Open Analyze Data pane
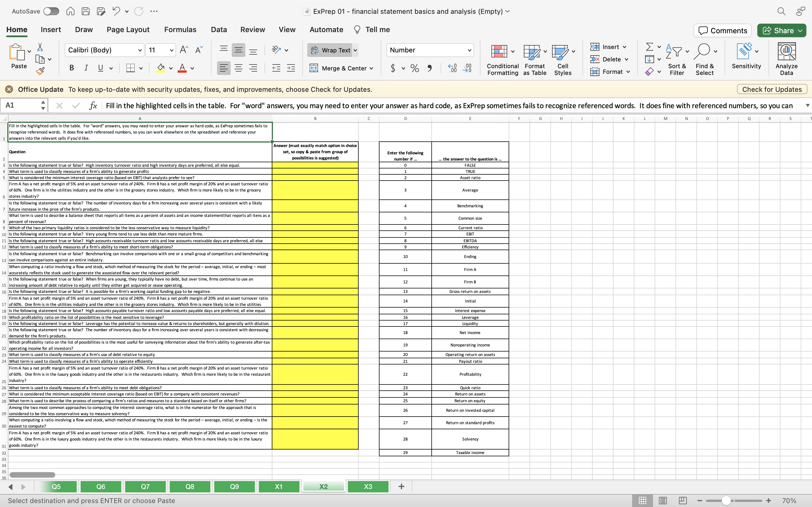812x507 pixels. tap(786, 59)
